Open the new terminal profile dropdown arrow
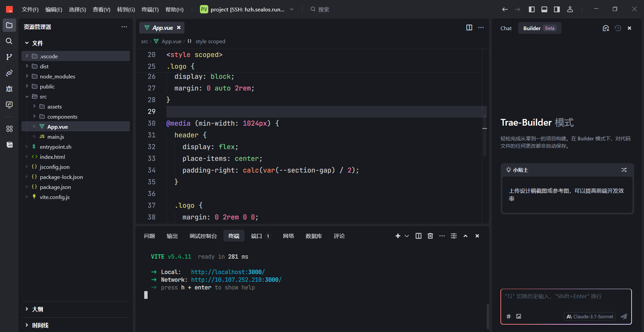644x332 pixels. tap(407, 236)
